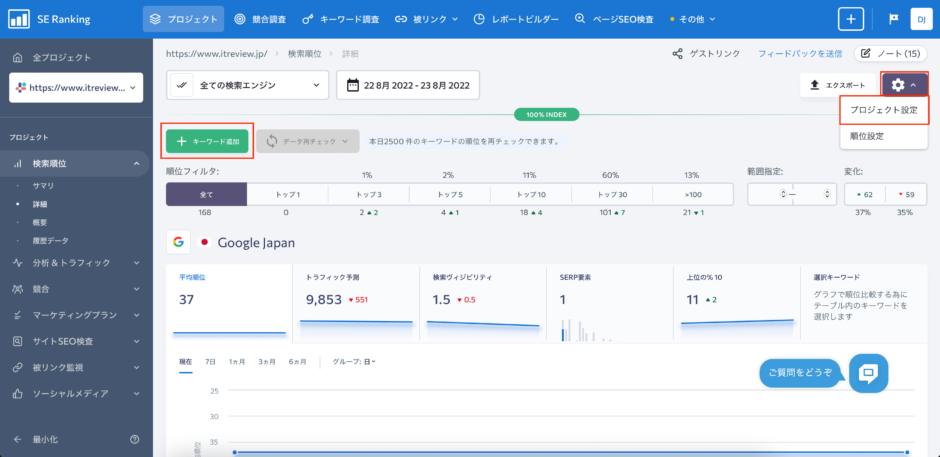Select the 全て rank filter

206,194
